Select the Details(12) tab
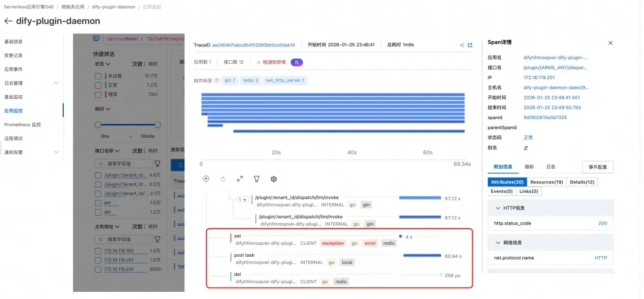The height and width of the screenshot is (299, 644). coord(582,182)
